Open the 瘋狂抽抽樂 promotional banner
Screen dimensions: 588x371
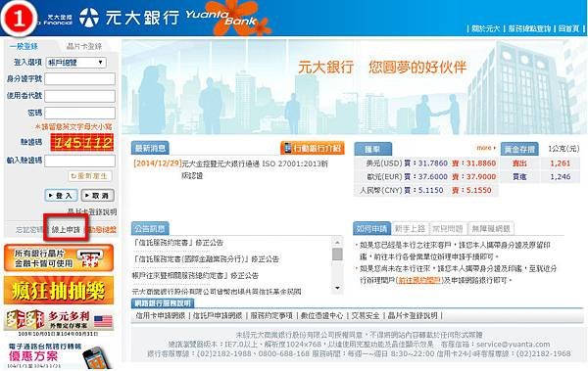point(59,291)
